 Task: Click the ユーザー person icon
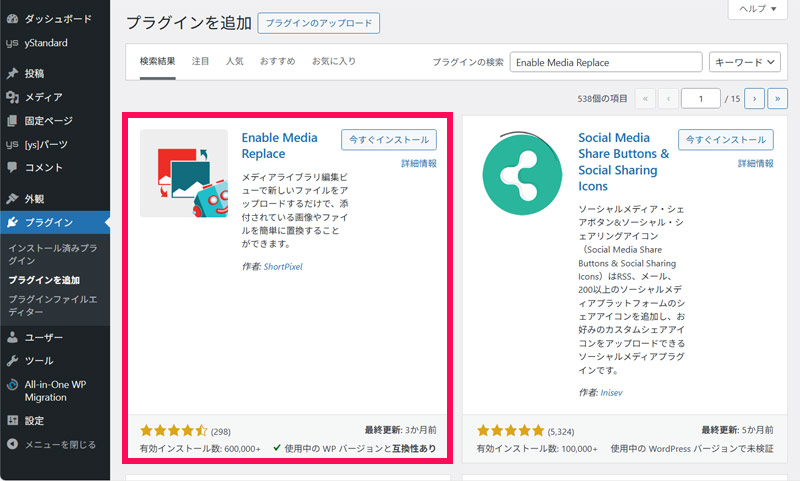12,337
